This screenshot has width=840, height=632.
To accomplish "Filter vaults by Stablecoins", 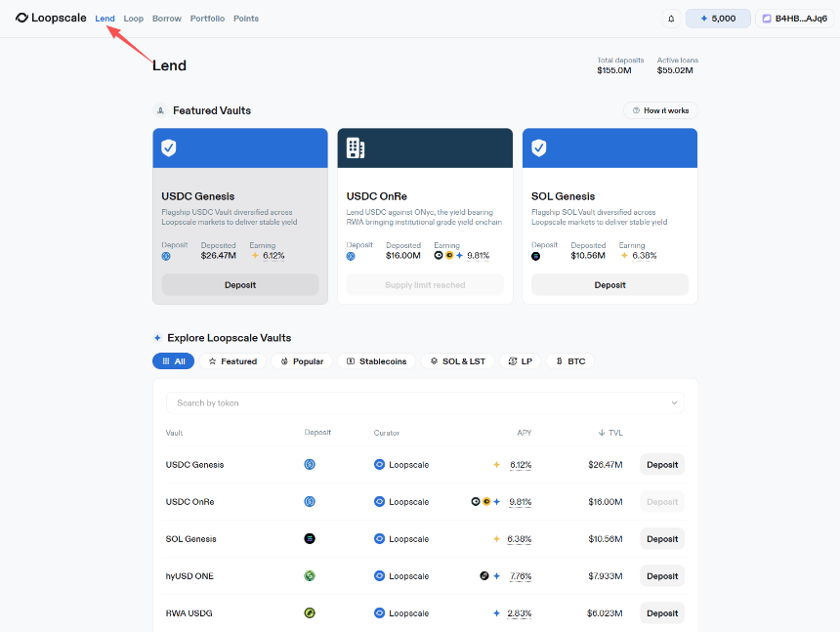I will (x=377, y=361).
